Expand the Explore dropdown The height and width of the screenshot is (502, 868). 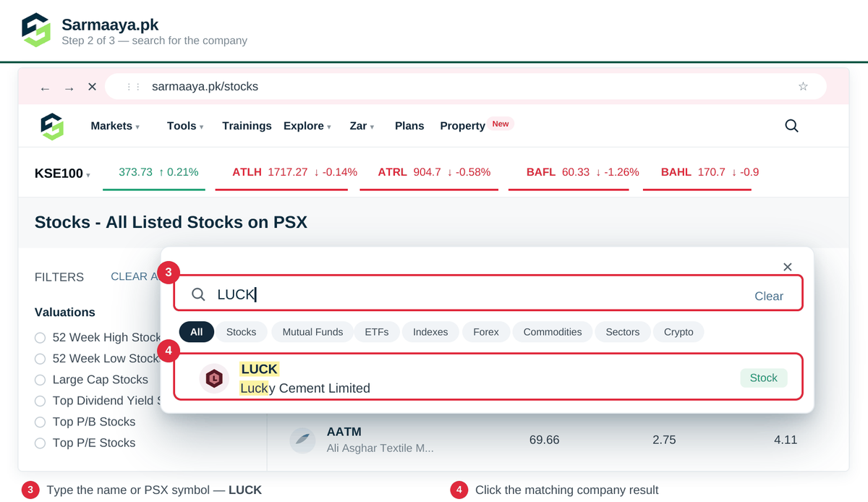(x=307, y=126)
